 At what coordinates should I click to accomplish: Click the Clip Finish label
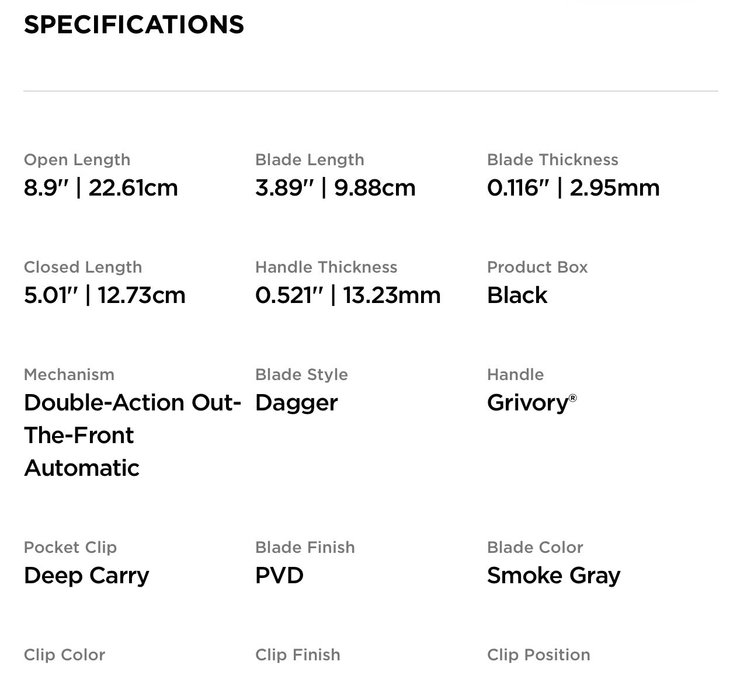click(x=297, y=655)
